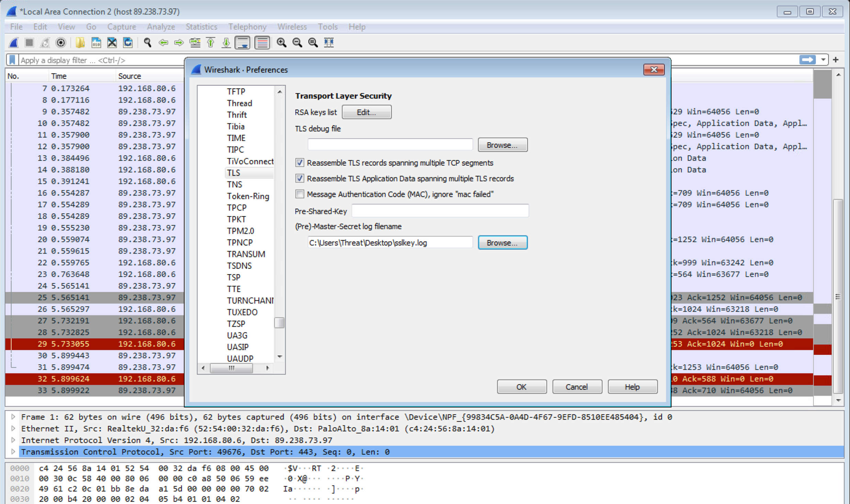
Task: Browse for a TLS debug file
Action: click(x=502, y=145)
